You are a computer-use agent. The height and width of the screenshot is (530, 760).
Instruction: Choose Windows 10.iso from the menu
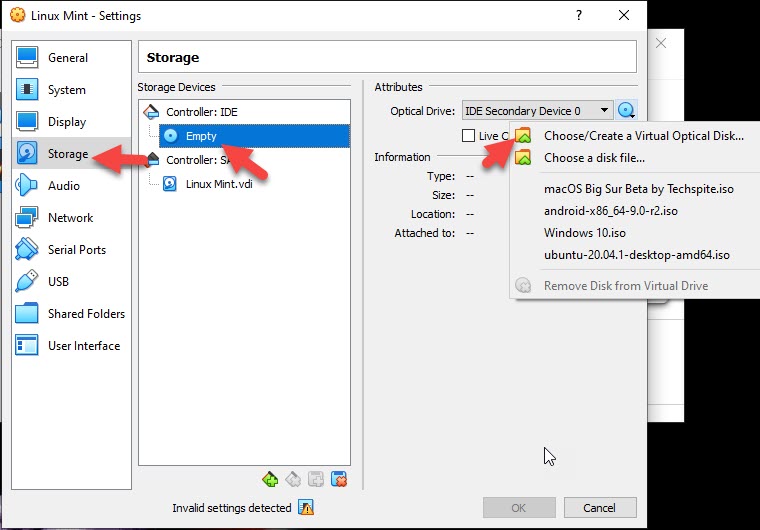coord(582,233)
